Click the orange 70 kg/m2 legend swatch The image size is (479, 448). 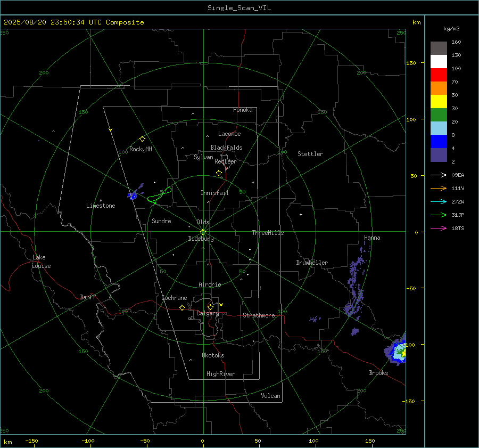tap(439, 88)
